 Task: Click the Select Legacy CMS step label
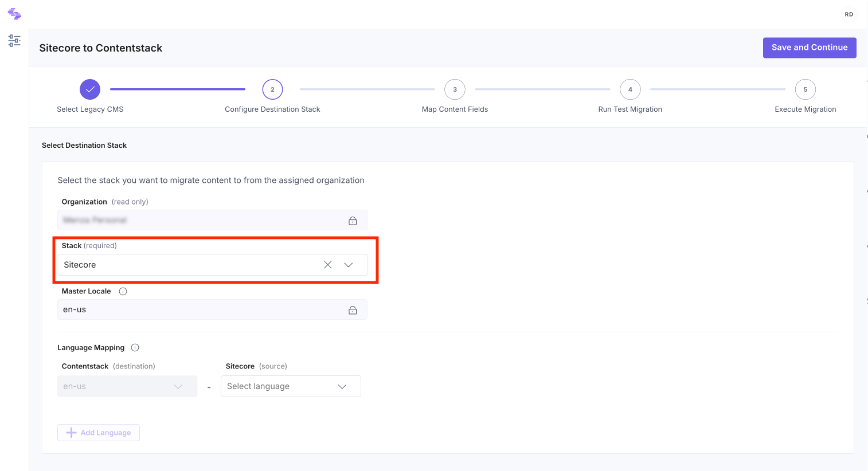tap(90, 109)
